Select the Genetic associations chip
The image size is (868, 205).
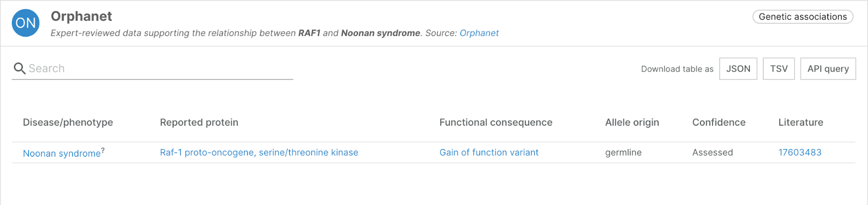point(803,17)
